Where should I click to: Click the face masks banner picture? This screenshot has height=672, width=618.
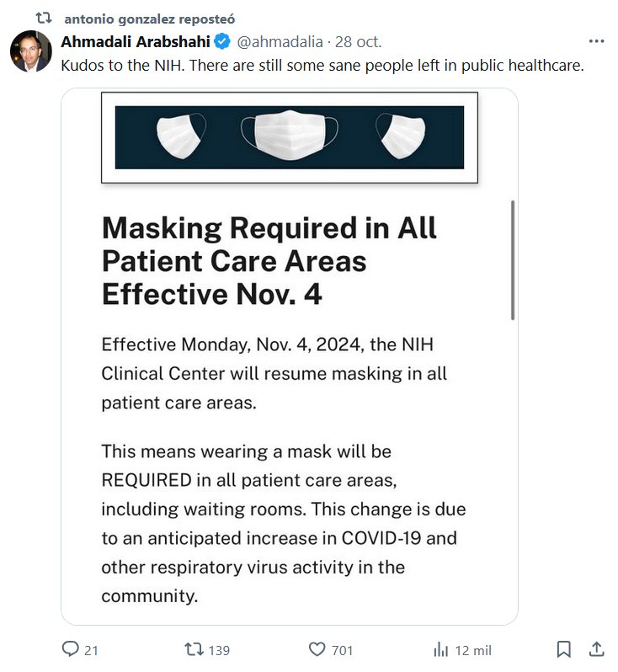(x=289, y=137)
